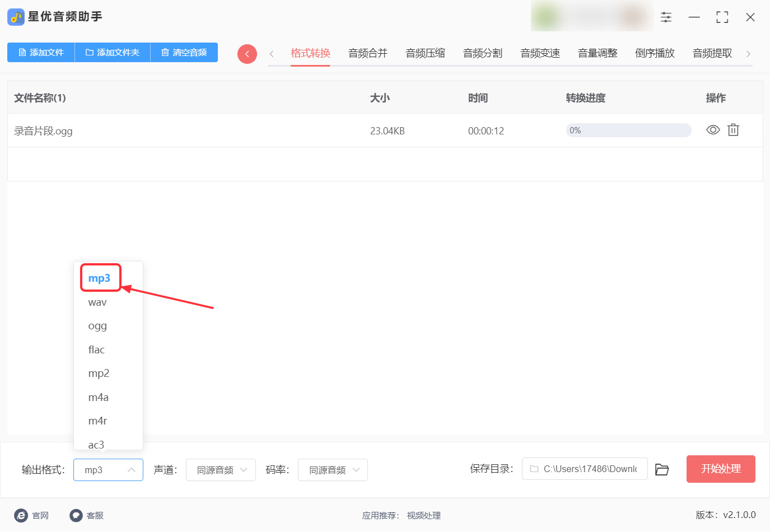Click the 官网 browser icon
770x532 pixels.
click(21, 515)
